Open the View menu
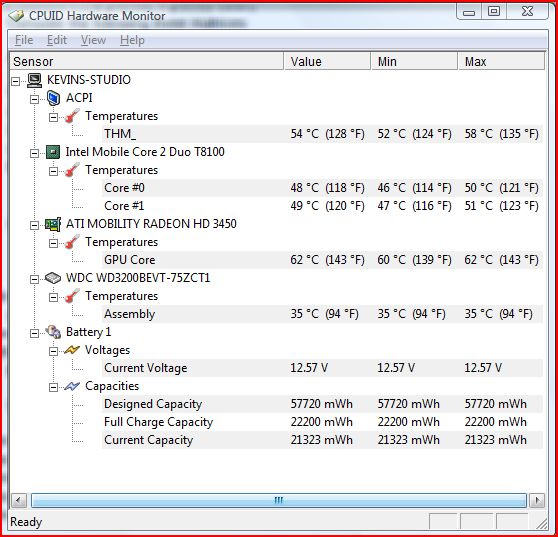This screenshot has height=537, width=558. tap(93, 40)
